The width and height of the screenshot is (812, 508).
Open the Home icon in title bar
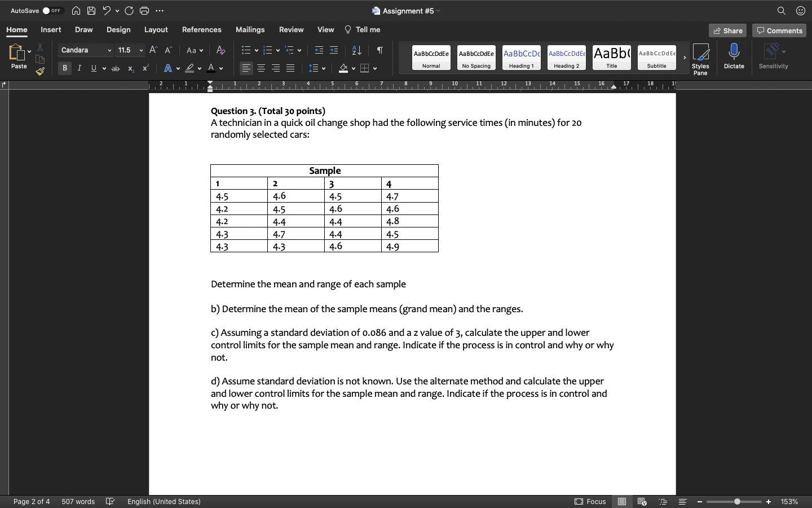pos(76,11)
